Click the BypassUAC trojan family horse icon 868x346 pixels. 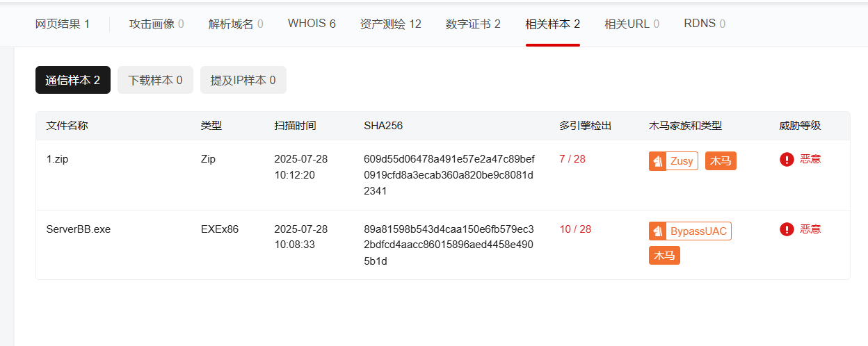[x=657, y=231]
